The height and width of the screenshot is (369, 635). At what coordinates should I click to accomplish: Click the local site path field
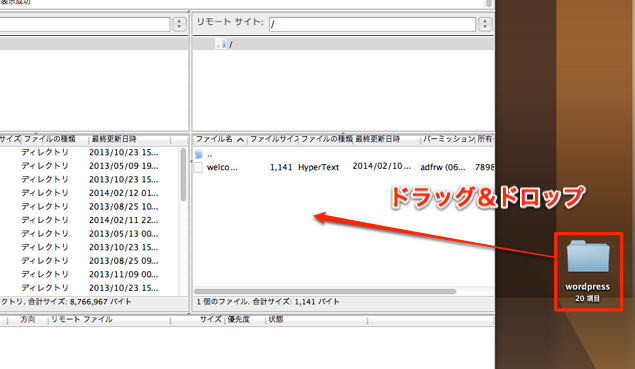85,24
